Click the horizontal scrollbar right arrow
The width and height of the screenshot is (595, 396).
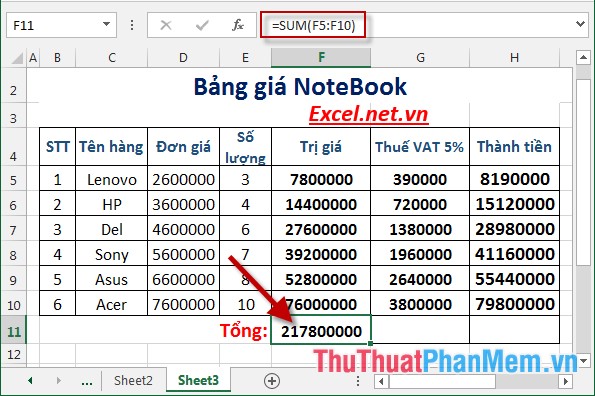[x=566, y=381]
